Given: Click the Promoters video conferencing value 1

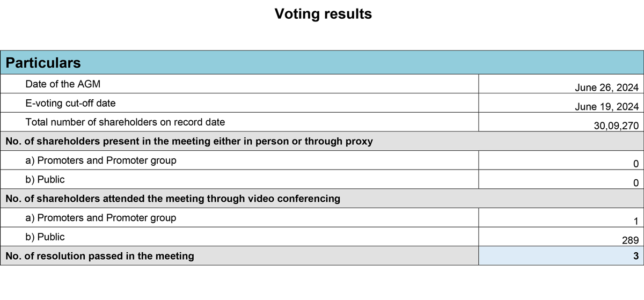Looking at the screenshot, I should pos(635,221).
